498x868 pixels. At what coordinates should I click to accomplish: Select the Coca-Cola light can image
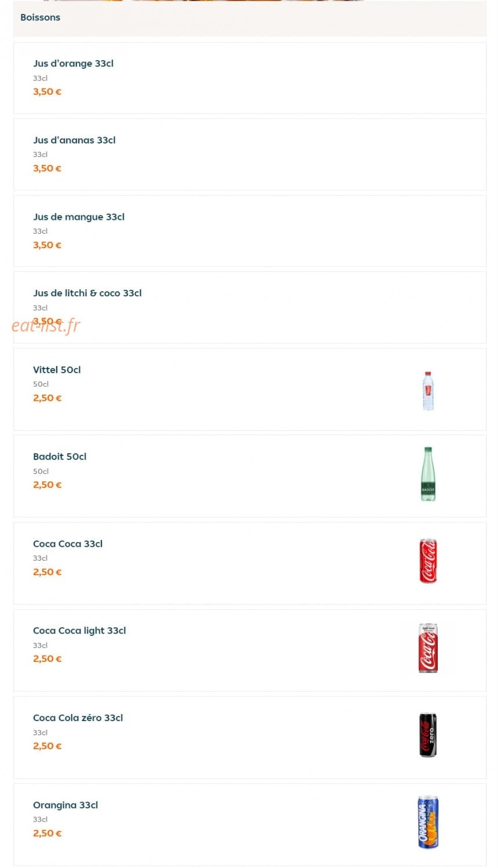point(428,648)
